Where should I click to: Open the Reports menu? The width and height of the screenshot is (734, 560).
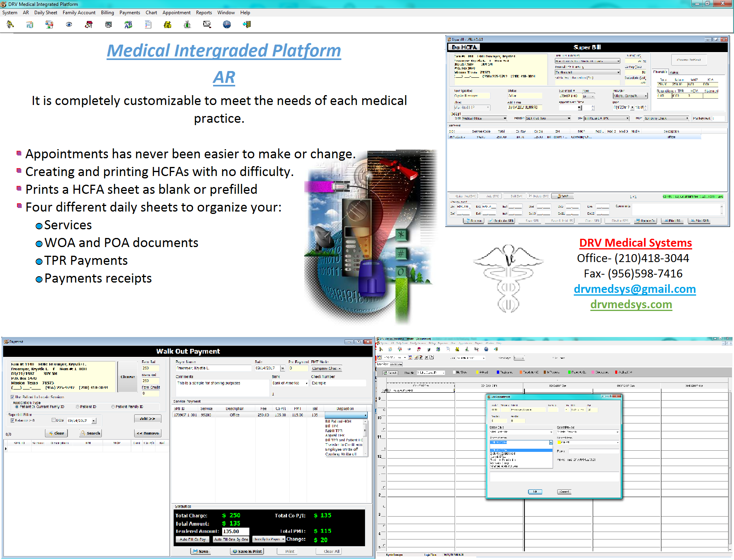(204, 13)
